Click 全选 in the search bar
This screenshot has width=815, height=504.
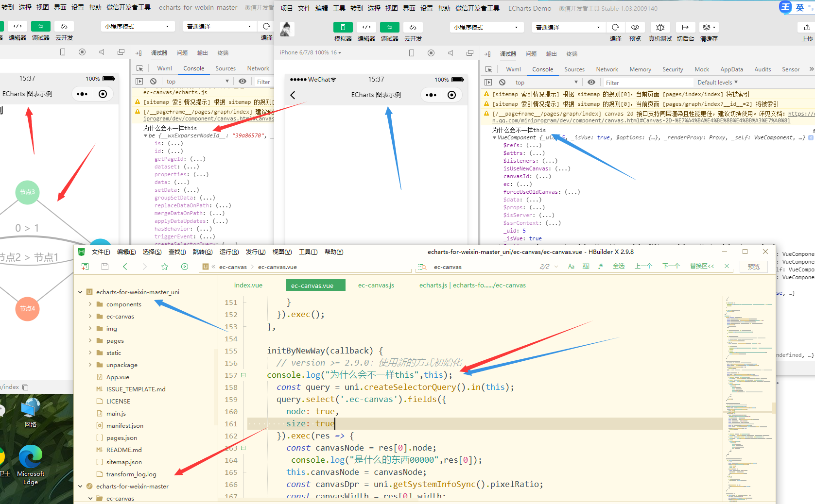(x=618, y=267)
